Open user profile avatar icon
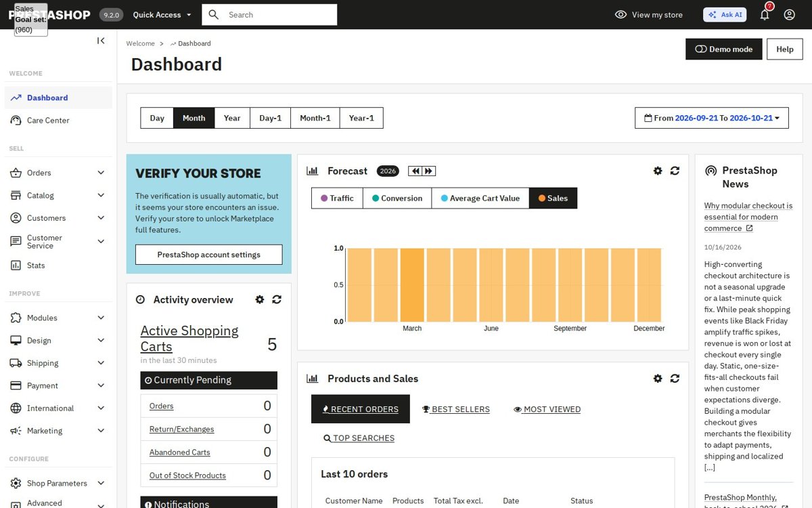812x508 pixels. coord(789,14)
